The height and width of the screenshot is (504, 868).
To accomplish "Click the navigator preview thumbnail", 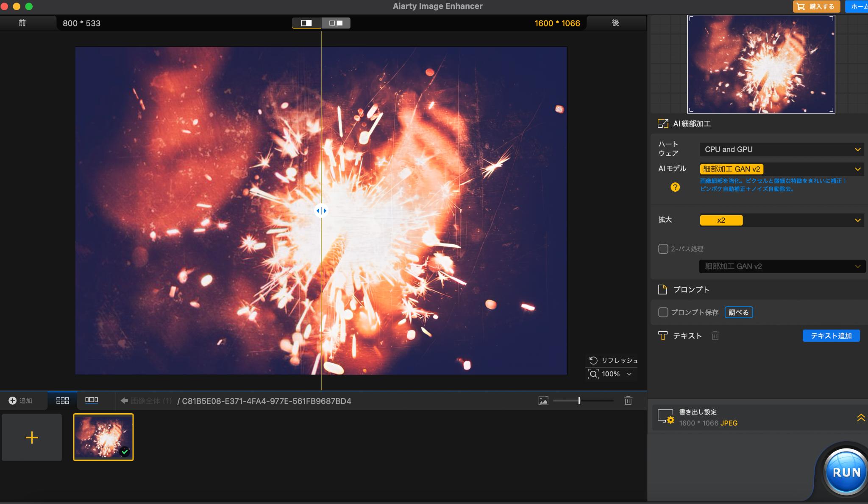I will pos(761,64).
